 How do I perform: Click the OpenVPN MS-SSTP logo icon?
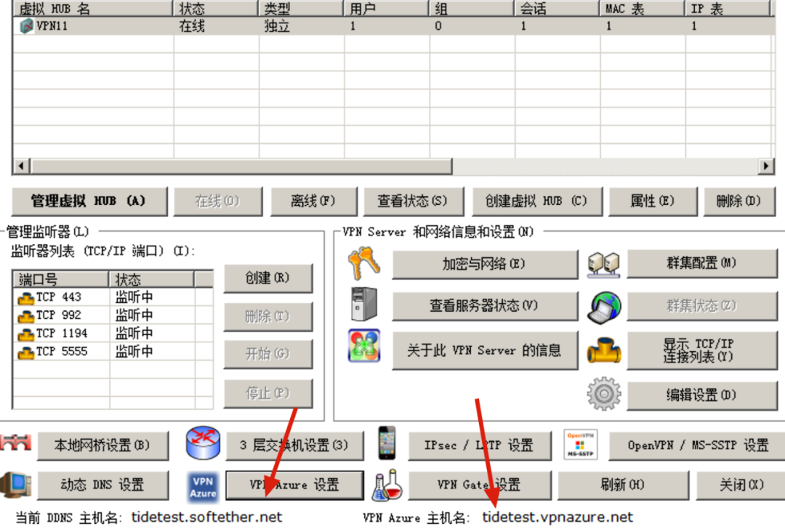580,444
